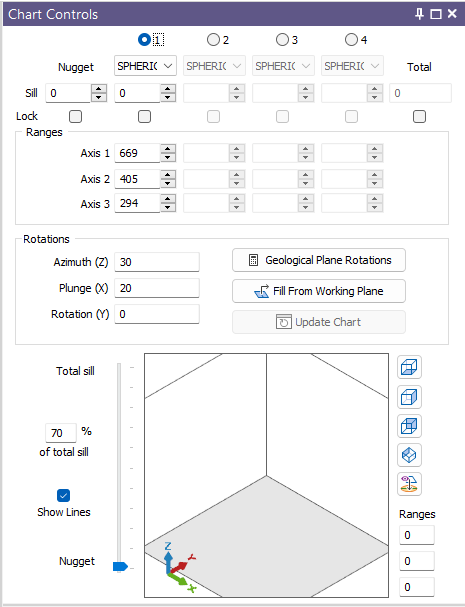Check the Total Lock checkbox
This screenshot has width=465, height=607.
419,116
